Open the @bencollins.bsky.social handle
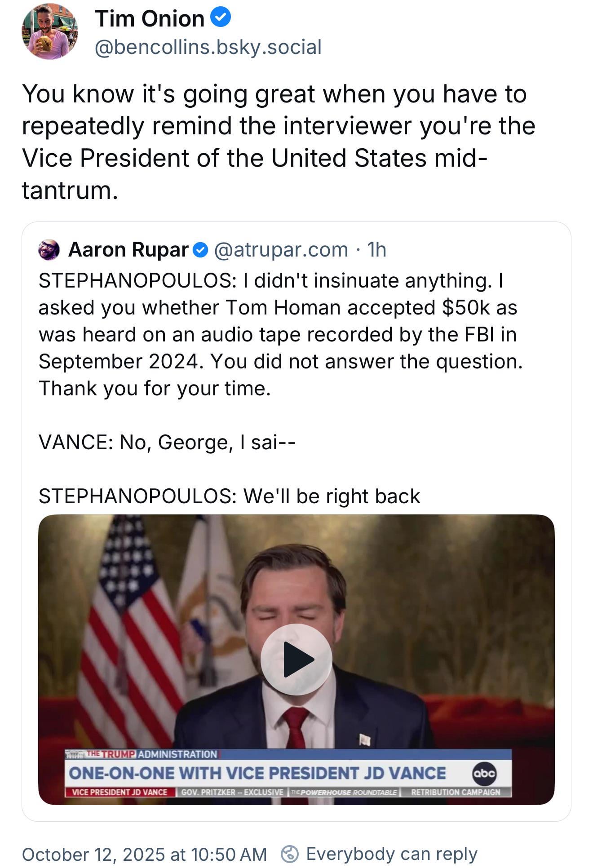This screenshot has height=868, width=593. (x=208, y=47)
